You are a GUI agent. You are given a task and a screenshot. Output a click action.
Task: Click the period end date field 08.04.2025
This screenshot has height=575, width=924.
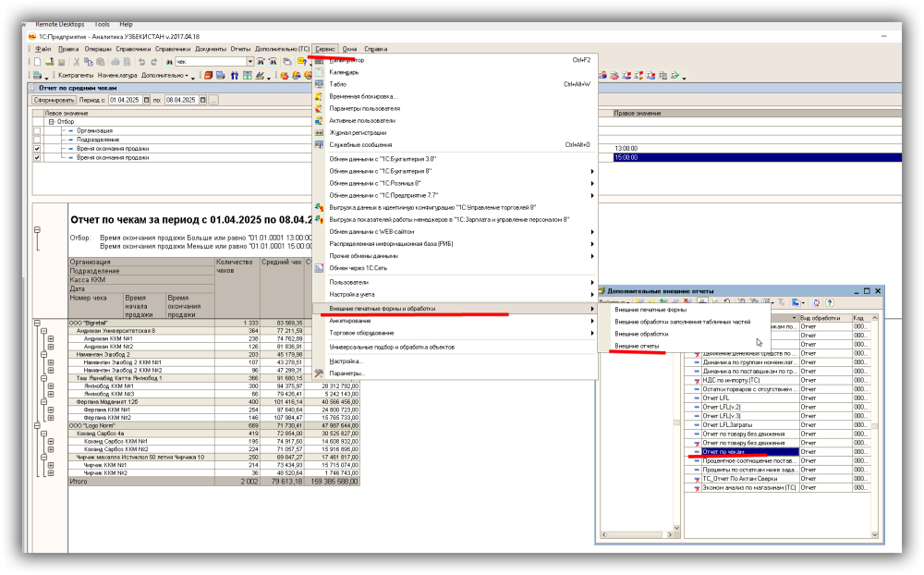181,100
